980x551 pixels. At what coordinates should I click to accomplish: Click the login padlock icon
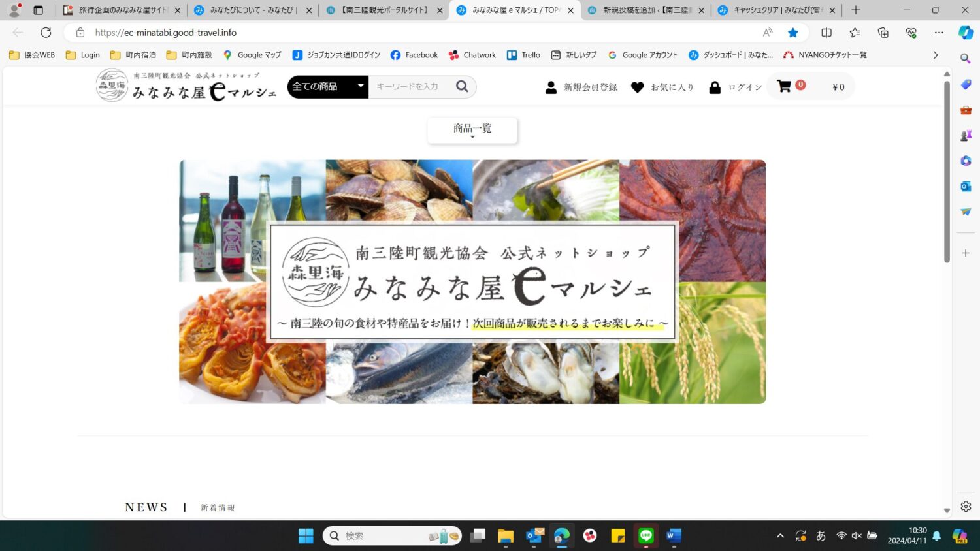(x=715, y=87)
